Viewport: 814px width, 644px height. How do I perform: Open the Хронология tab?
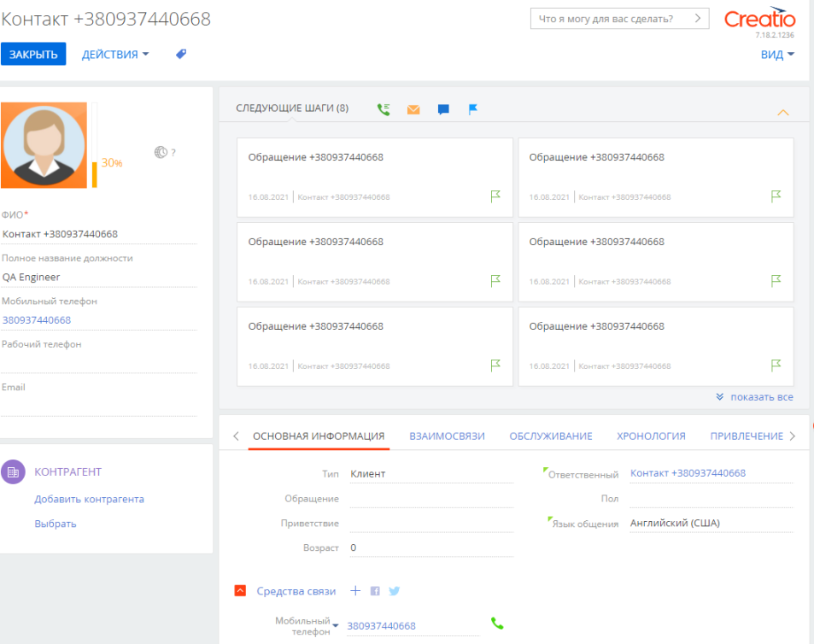tap(651, 436)
